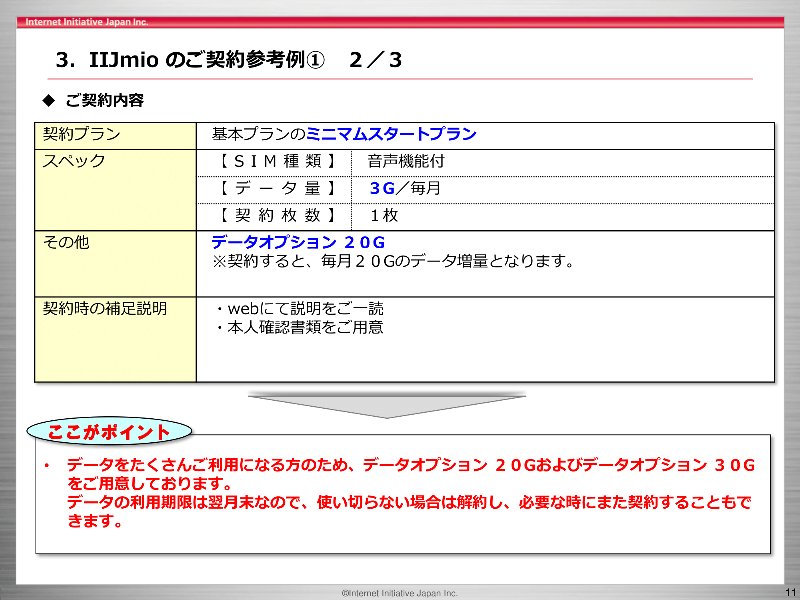Viewport: 800px width, 600px height.
Task: Select the '3G／毎月' data amount value
Action: [x=405, y=188]
